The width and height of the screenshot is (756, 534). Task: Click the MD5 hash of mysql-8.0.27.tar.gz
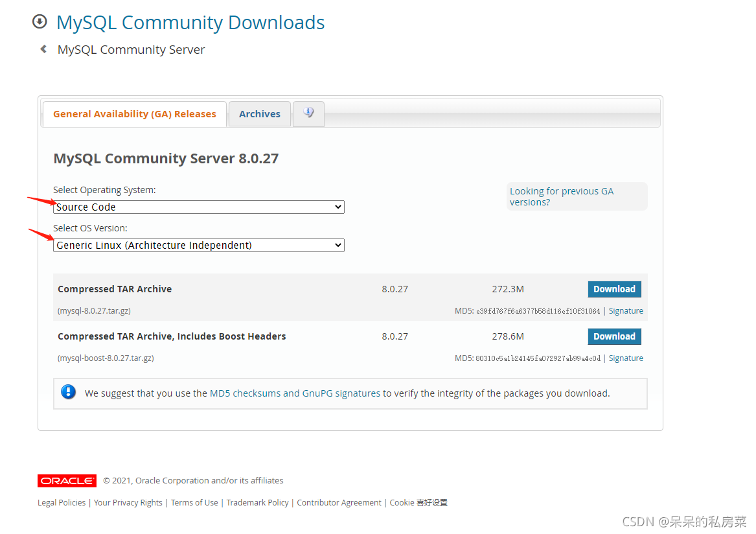coord(538,311)
